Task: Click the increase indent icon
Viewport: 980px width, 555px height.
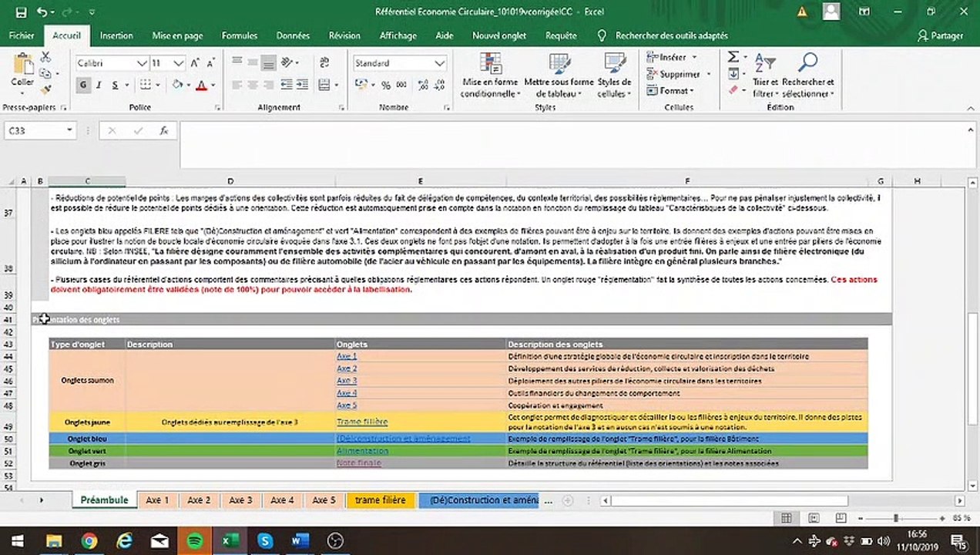Action: 303,85
